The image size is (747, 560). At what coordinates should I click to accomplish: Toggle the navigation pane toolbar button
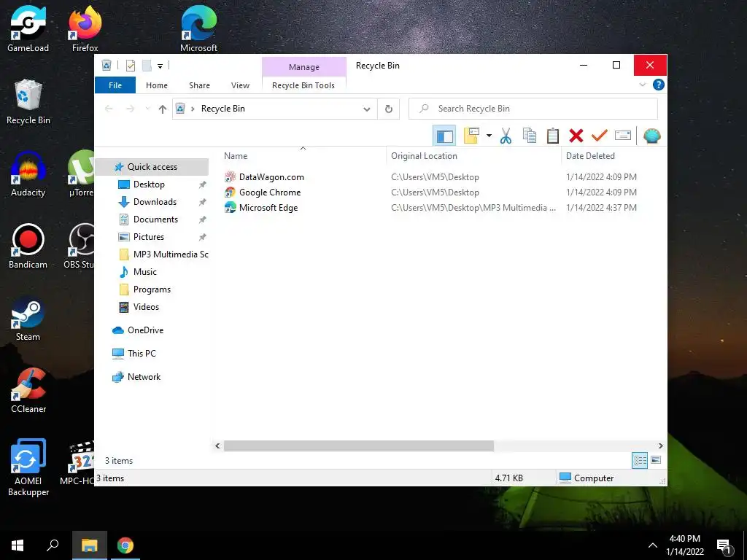tap(444, 136)
